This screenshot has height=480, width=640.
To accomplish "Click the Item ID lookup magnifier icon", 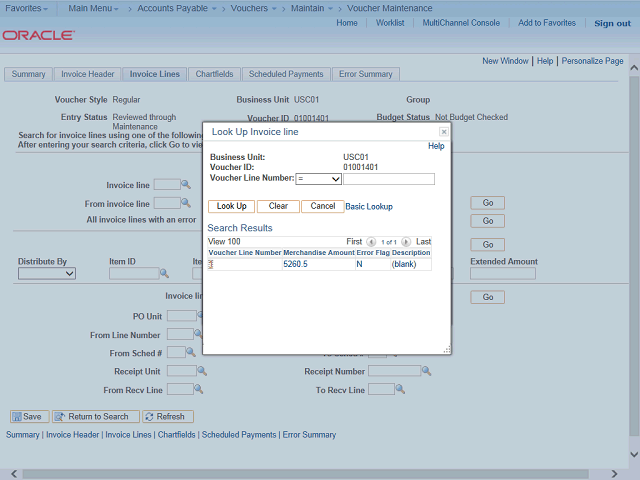I will (x=165, y=273).
